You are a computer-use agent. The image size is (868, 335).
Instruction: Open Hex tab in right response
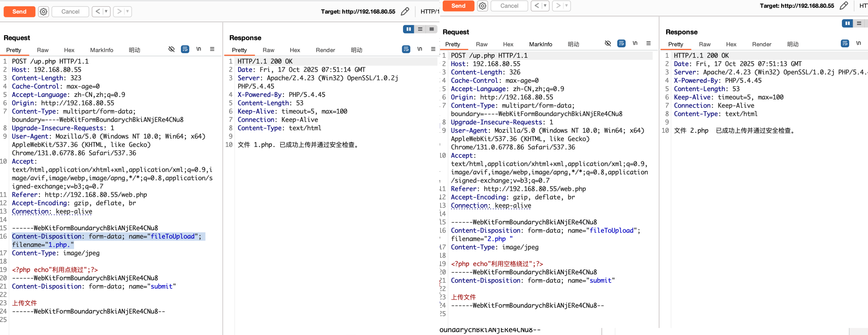pyautogui.click(x=731, y=44)
